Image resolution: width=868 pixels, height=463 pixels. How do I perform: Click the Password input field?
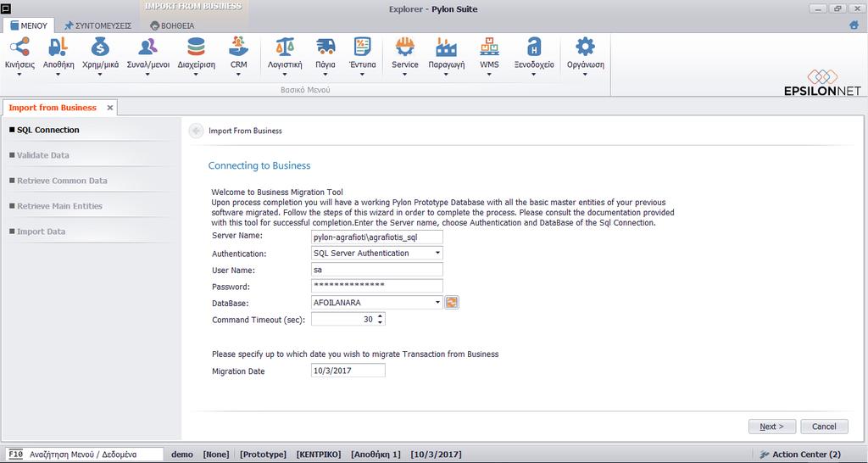pyautogui.click(x=377, y=286)
